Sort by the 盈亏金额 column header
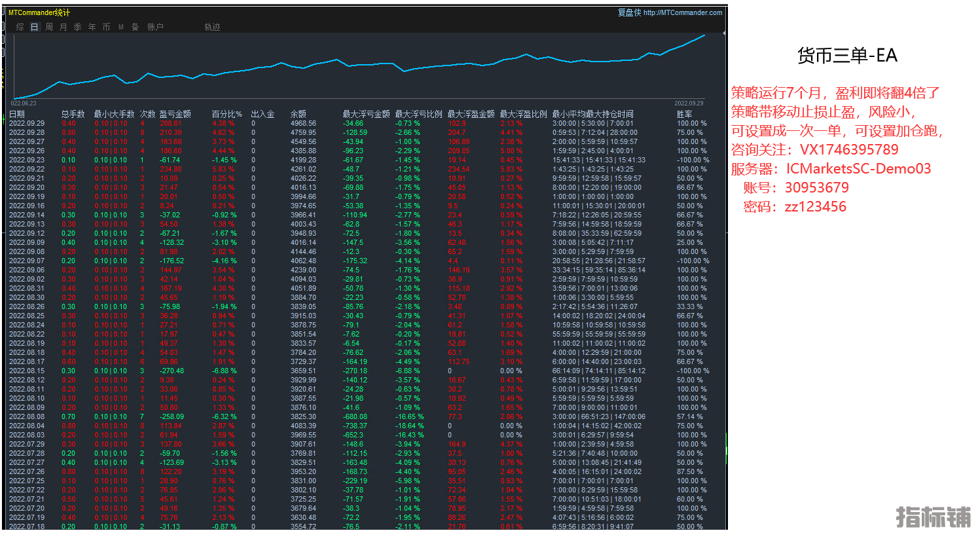Screen dimensions: 980x533 [x=175, y=114]
